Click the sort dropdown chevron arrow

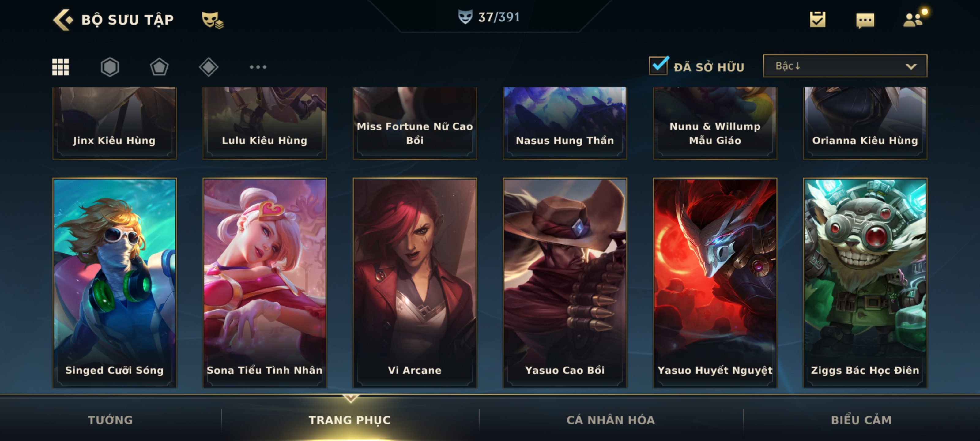911,66
